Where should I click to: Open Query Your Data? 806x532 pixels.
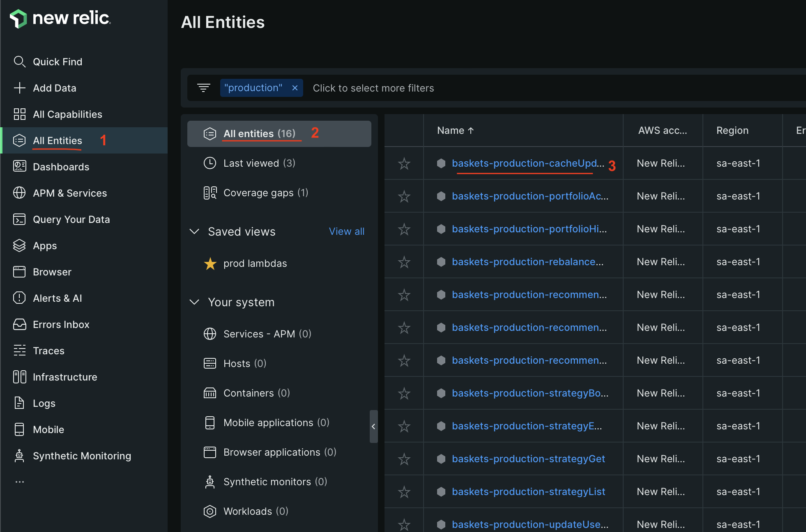(71, 219)
